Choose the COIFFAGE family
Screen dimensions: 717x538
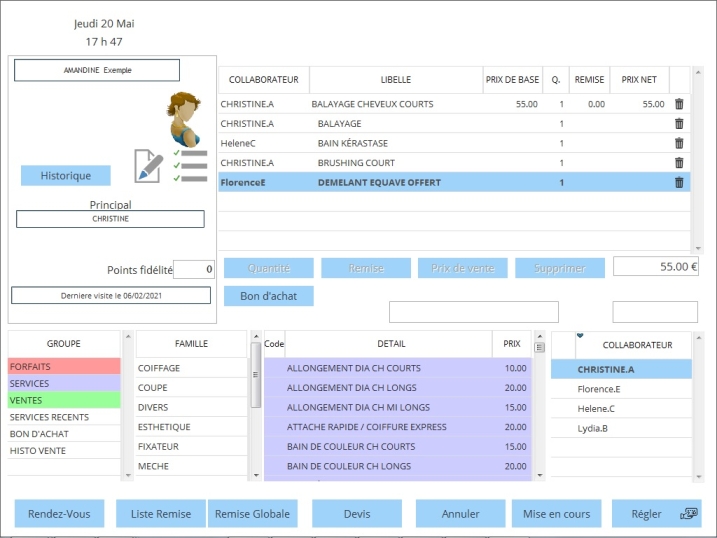coord(190,368)
